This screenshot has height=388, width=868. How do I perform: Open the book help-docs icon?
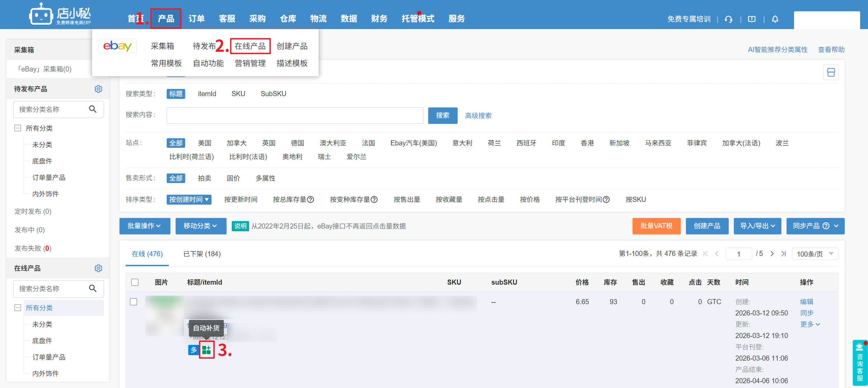[752, 19]
